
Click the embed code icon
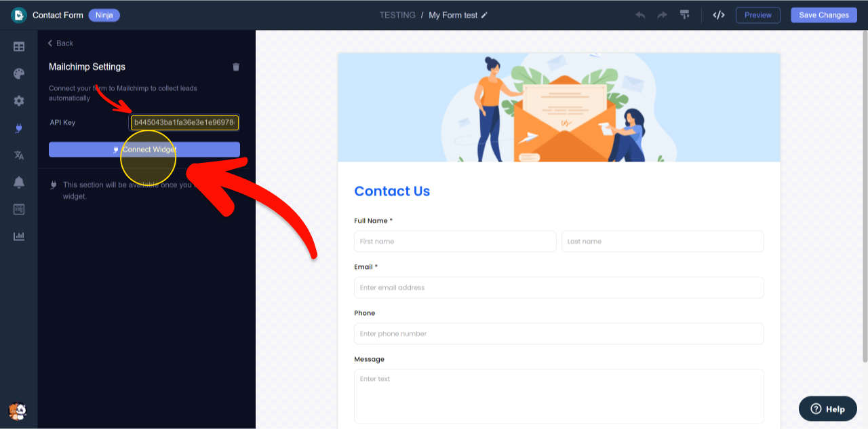tap(719, 15)
